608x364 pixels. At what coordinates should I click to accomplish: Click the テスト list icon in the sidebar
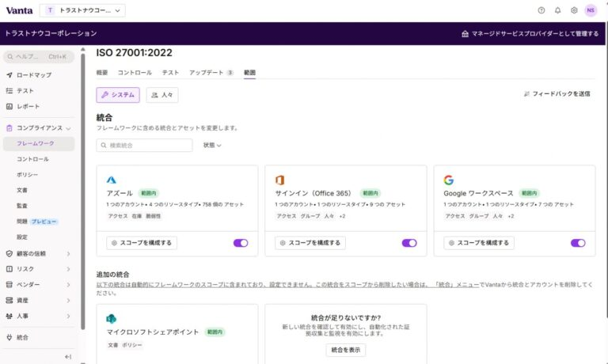point(9,91)
